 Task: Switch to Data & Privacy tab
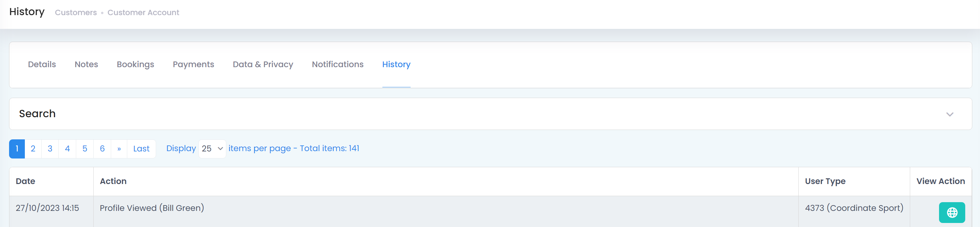pyautogui.click(x=263, y=64)
